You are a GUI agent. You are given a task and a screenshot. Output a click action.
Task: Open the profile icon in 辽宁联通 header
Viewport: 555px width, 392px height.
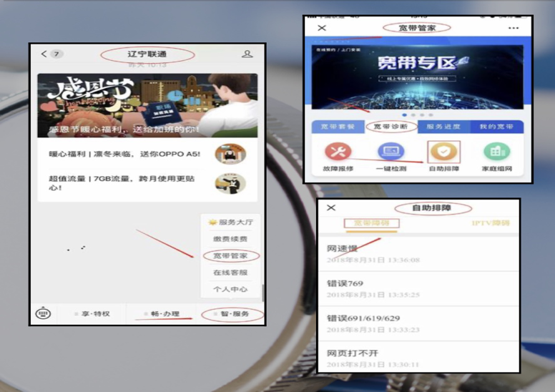[247, 54]
